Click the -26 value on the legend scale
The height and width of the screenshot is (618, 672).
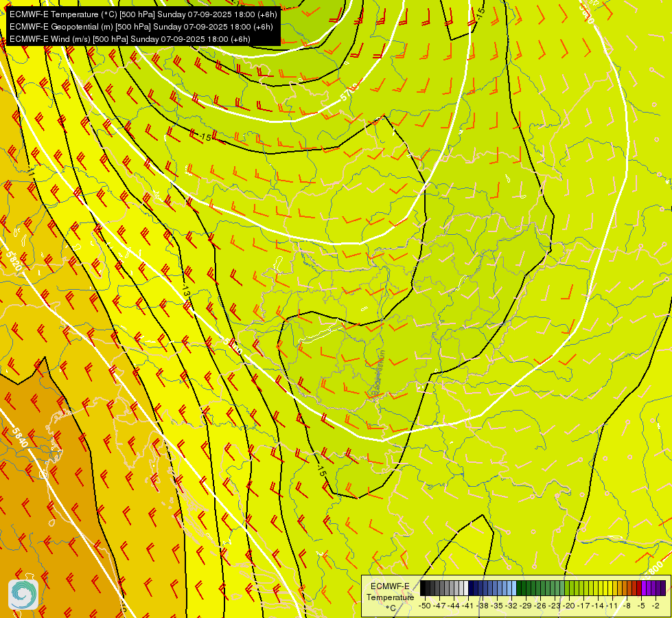[540, 606]
